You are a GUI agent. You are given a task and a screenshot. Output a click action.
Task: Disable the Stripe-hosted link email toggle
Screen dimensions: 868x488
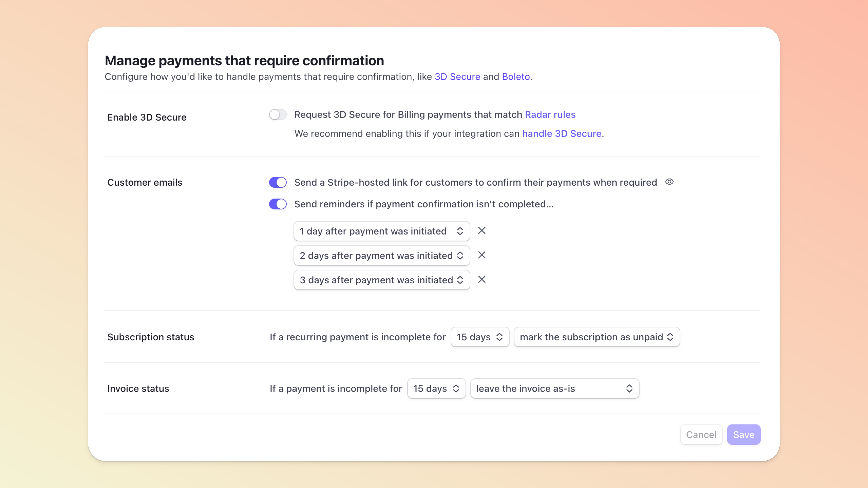[278, 182]
